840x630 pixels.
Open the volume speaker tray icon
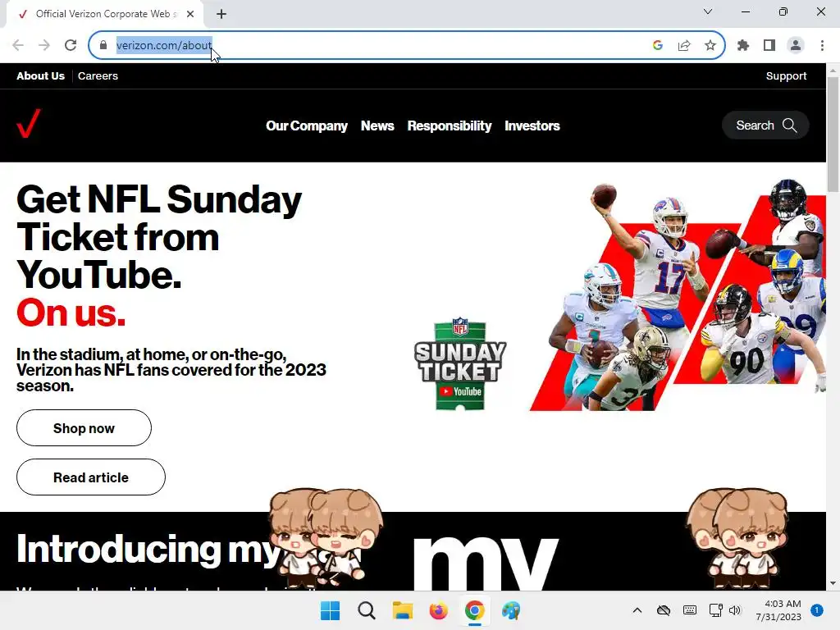point(734,610)
